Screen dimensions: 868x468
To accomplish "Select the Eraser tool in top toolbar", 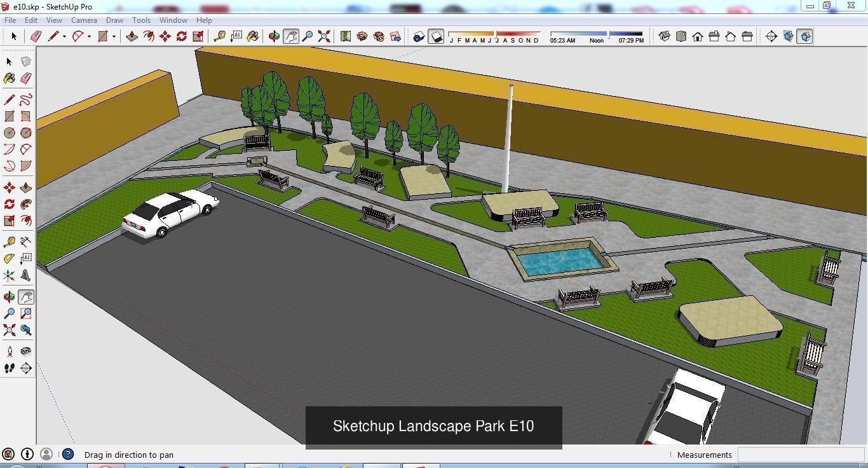I will (36, 36).
